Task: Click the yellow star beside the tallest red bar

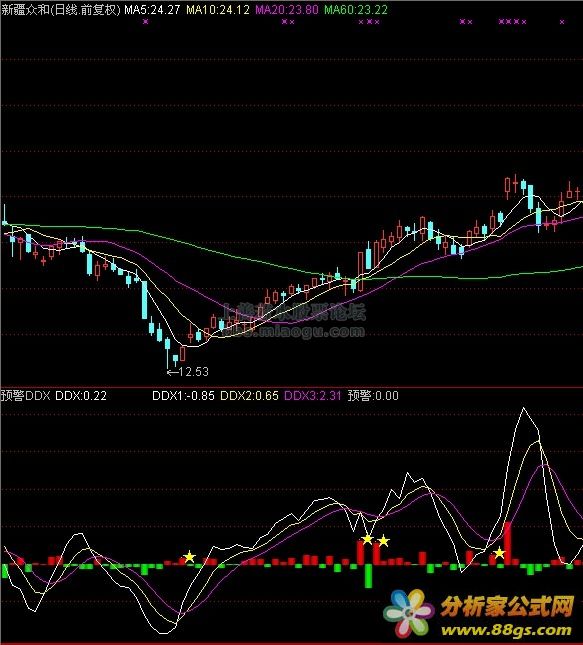Action: coord(499,553)
